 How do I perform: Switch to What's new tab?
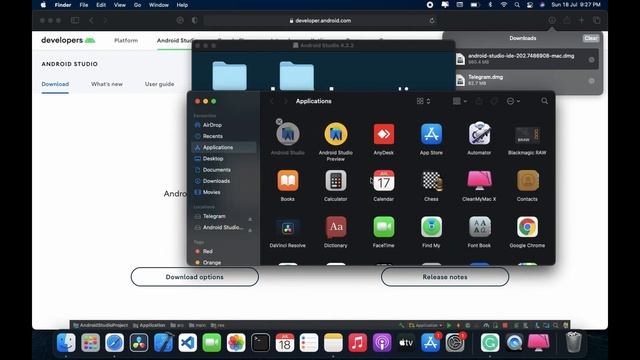click(x=107, y=84)
